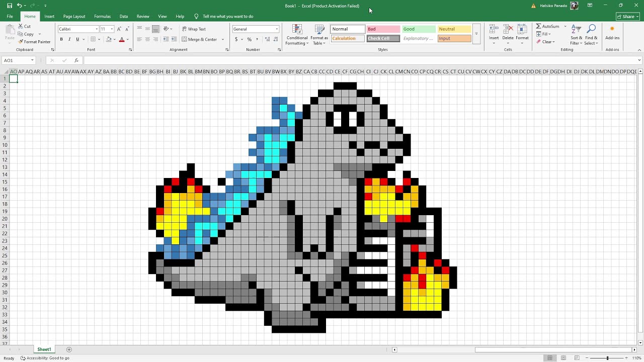
Task: Click the Comma Style icon
Action: 258,39
